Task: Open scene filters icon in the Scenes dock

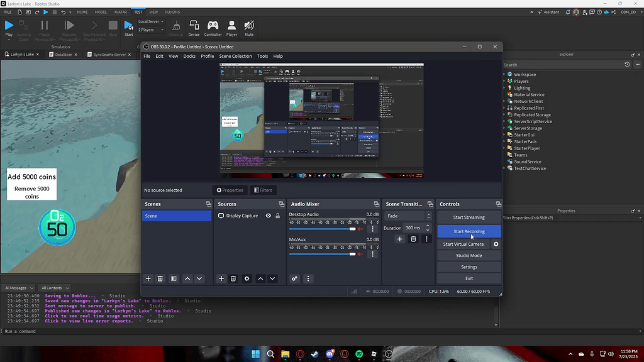Action: tap(174, 278)
